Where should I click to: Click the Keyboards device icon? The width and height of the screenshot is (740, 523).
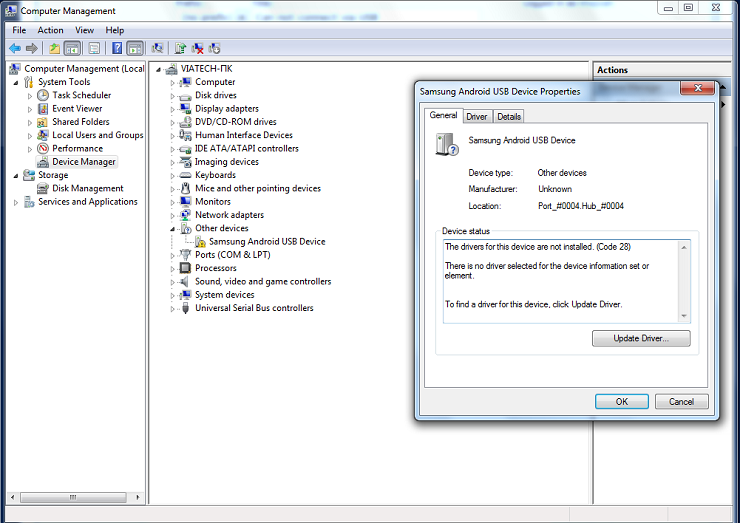[185, 175]
